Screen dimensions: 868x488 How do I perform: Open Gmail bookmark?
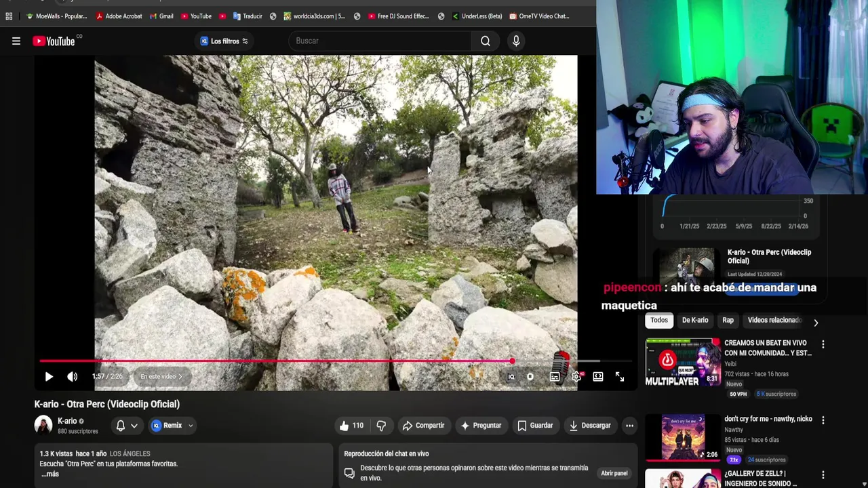(161, 16)
